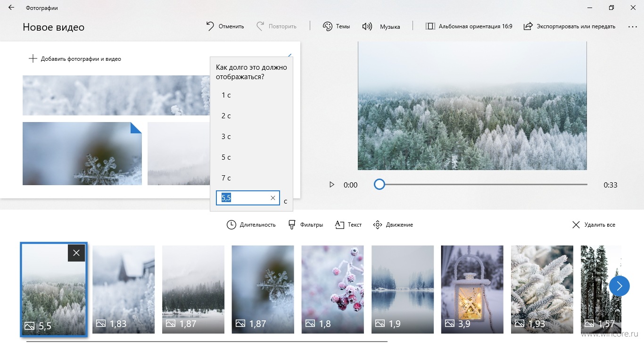Click the 0:00 current time label
The height and width of the screenshot is (343, 644).
click(351, 185)
